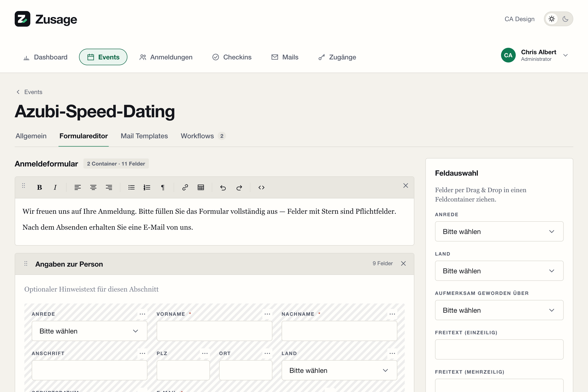Open the Anrede dropdown in Feldauswahl

[x=499, y=232]
